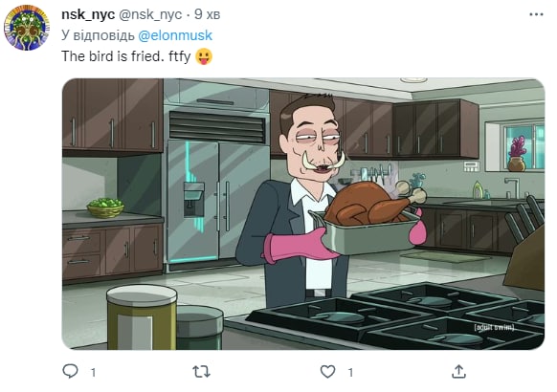Click the reply speech bubble icon
The width and height of the screenshot is (557, 392).
pyautogui.click(x=70, y=371)
